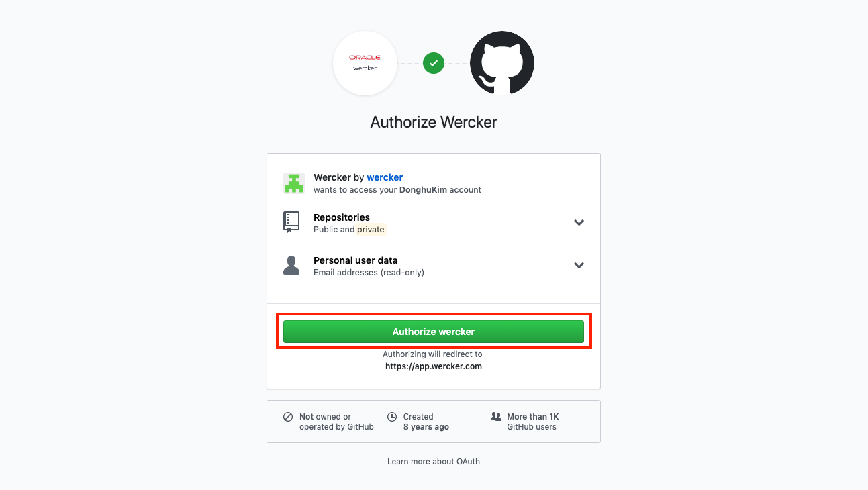Click the Repositories permission heading
This screenshot has height=490, width=868.
342,217
